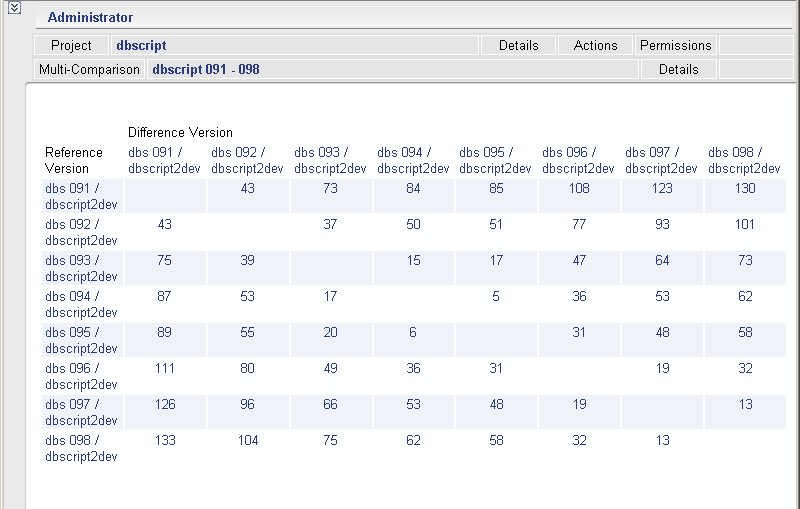Open the 5 difference in dbs 094 row
Image resolution: width=800 pixels, height=509 pixels.
pyautogui.click(x=496, y=296)
